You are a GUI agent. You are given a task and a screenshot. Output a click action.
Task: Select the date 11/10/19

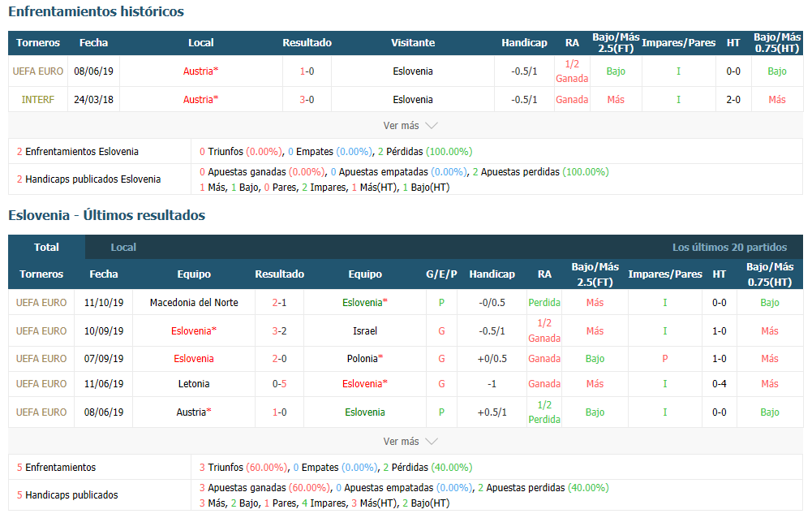pos(104,302)
